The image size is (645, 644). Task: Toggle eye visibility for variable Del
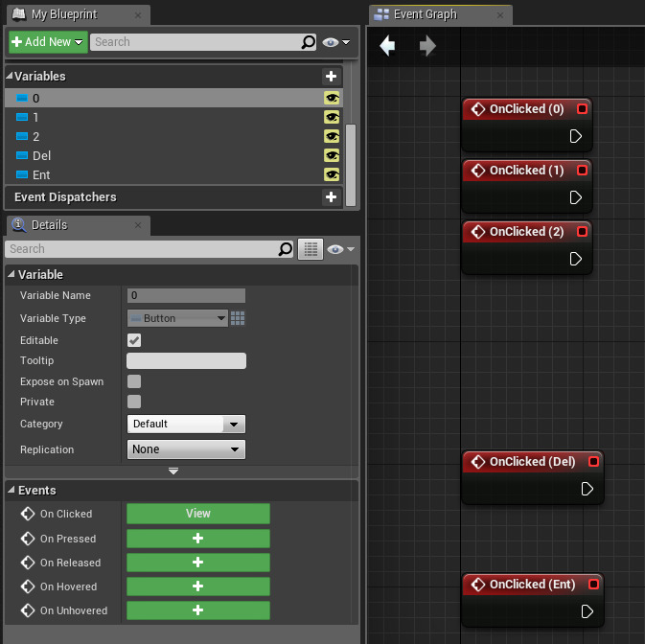point(332,155)
